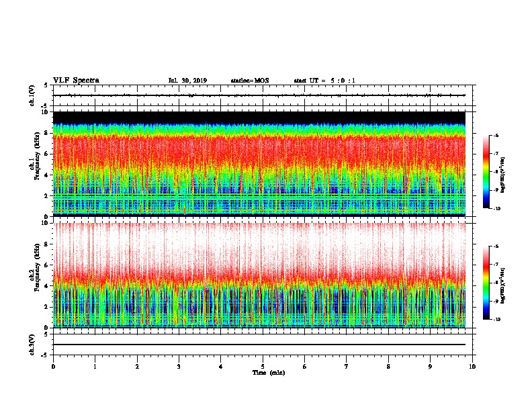
Task: Click time axis tick label '6'
Action: tap(305, 366)
